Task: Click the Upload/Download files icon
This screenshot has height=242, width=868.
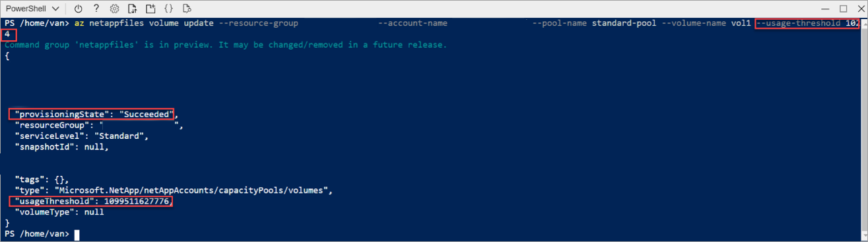Action: pyautogui.click(x=133, y=9)
